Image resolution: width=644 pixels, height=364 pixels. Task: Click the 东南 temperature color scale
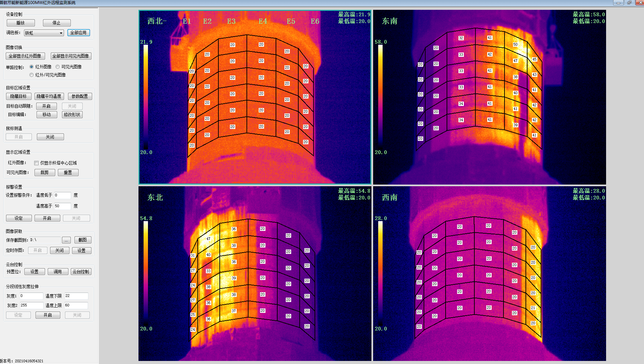pyautogui.click(x=380, y=97)
